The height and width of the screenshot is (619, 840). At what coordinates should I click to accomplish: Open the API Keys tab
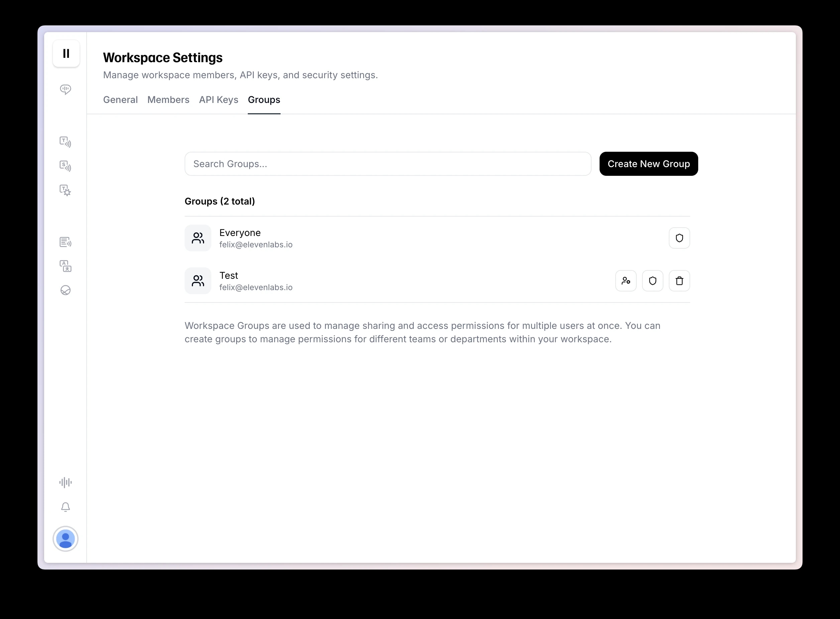pos(219,100)
